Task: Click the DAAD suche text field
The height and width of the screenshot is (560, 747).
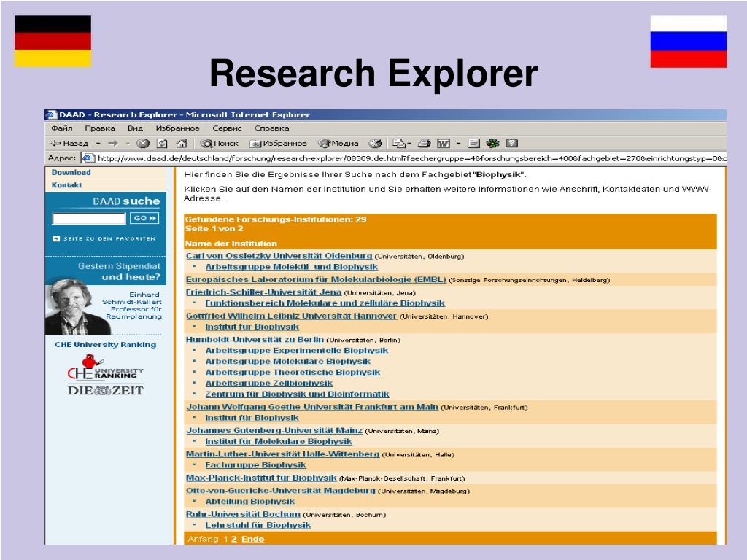Action: (x=89, y=218)
